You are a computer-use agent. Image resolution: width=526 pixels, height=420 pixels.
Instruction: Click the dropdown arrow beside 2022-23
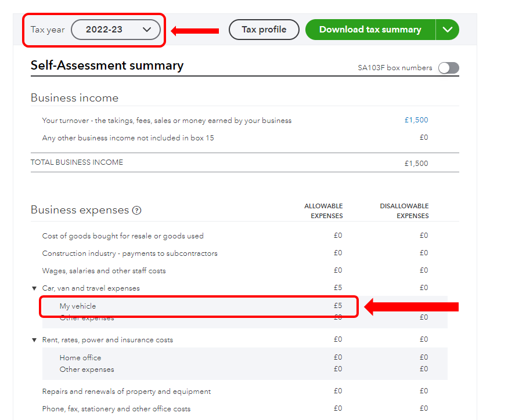point(147,29)
